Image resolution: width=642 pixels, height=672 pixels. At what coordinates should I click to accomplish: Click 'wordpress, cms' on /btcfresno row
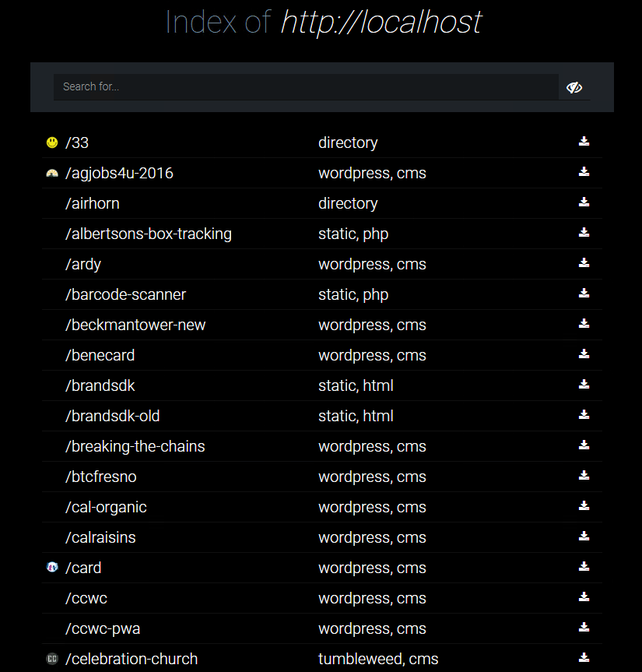click(372, 477)
